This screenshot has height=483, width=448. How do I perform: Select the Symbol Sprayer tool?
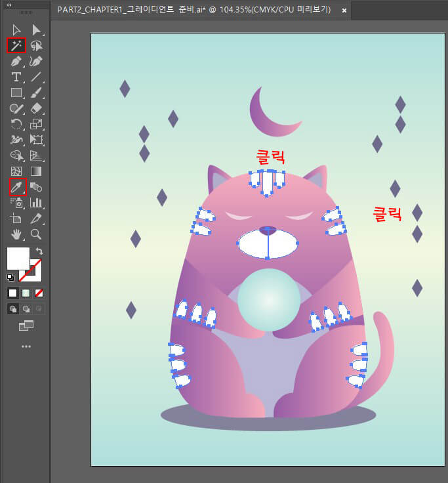(x=16, y=203)
